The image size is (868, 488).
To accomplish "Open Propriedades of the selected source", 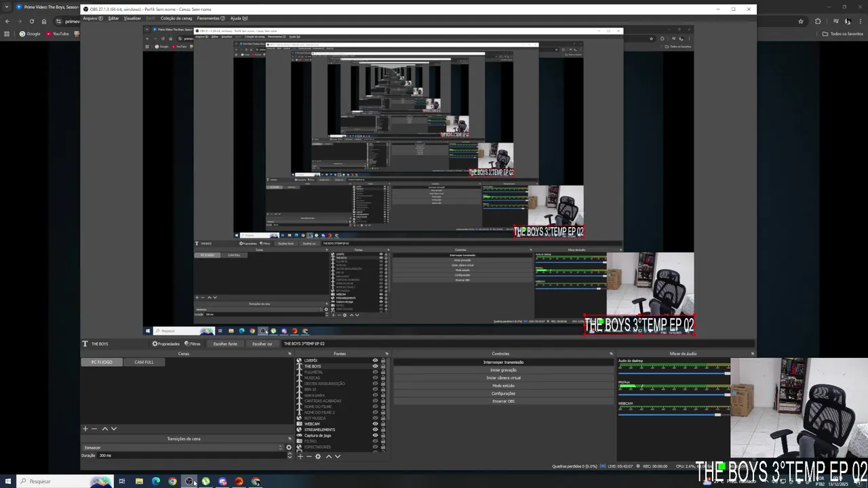I will (x=166, y=344).
